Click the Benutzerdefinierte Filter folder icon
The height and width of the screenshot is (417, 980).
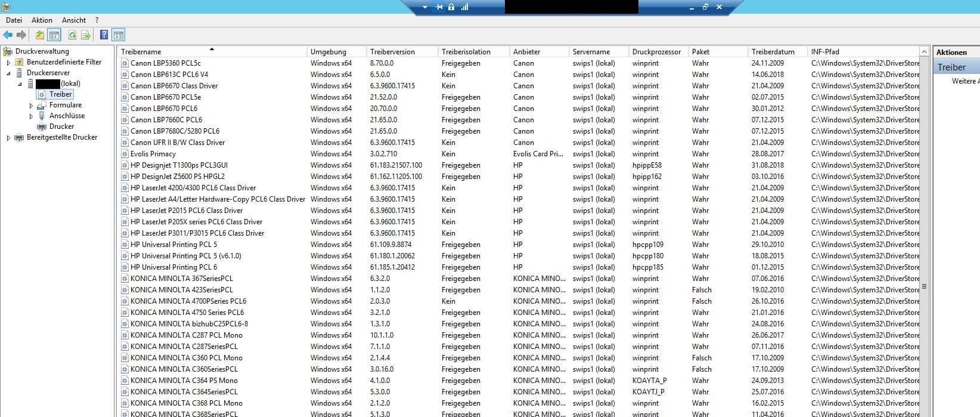click(20, 62)
